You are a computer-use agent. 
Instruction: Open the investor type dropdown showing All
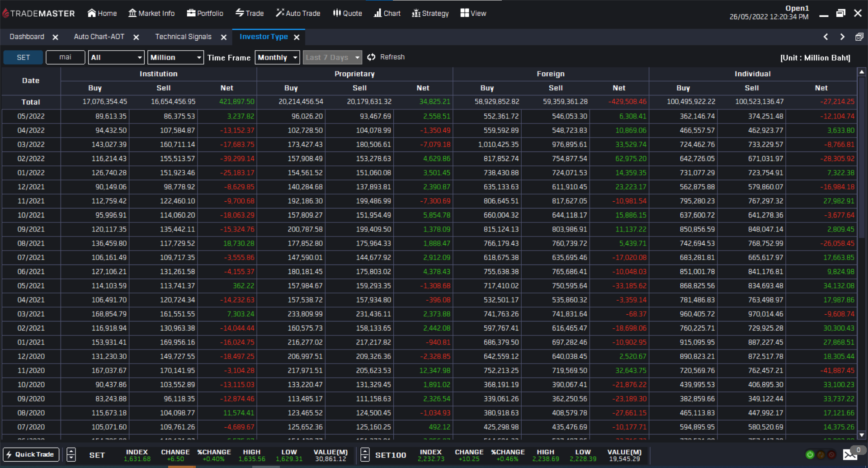(116, 57)
